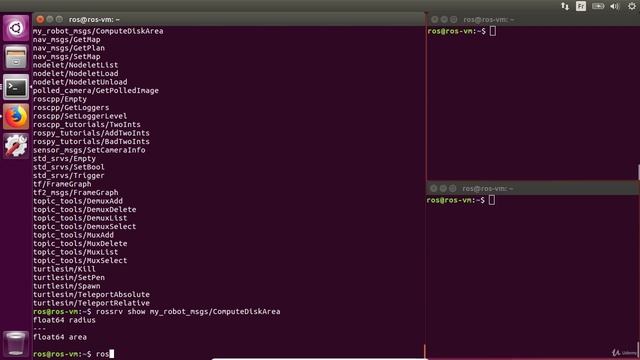Close the lower right terminal window
Image resolution: width=640 pixels, height=360 pixels.
[433, 188]
